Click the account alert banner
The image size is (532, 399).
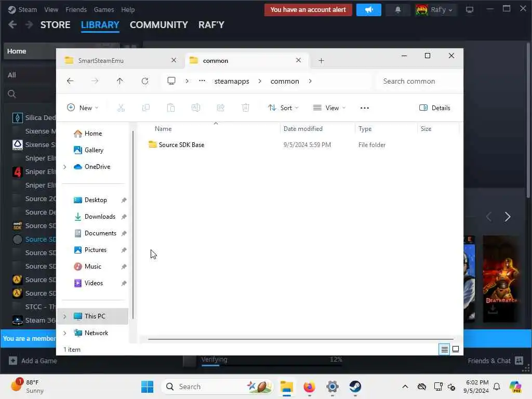pos(308,10)
